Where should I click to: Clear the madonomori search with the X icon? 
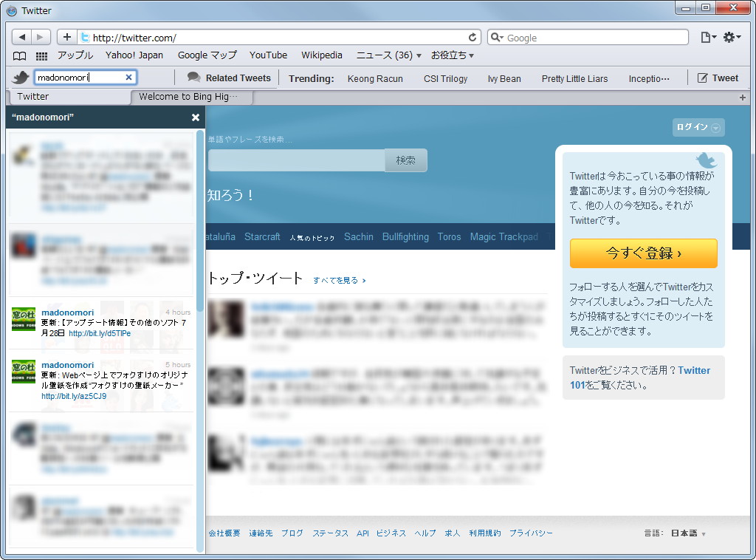128,77
